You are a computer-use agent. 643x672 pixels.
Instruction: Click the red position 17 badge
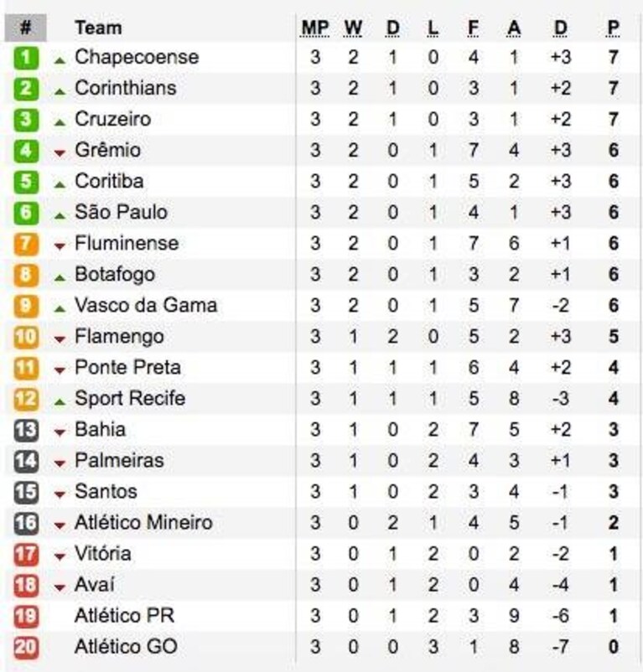pyautogui.click(x=26, y=555)
